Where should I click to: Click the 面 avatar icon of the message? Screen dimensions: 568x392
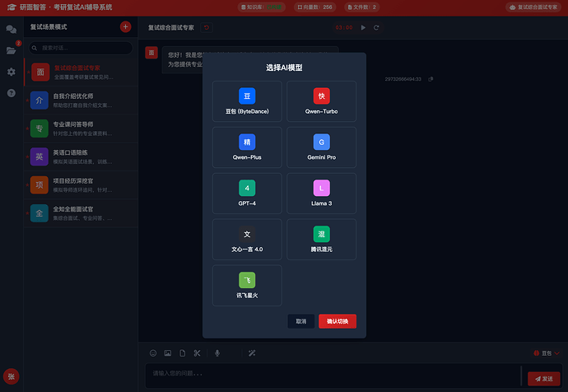point(151,53)
